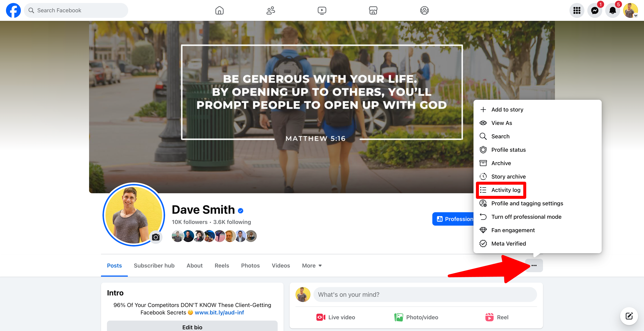This screenshot has width=644, height=331.
Task: Click the What's on your mind field
Action: tap(425, 295)
